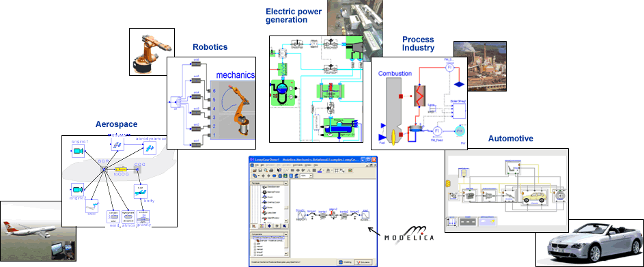Click the wind block in Aerospace diagram

click(113, 216)
